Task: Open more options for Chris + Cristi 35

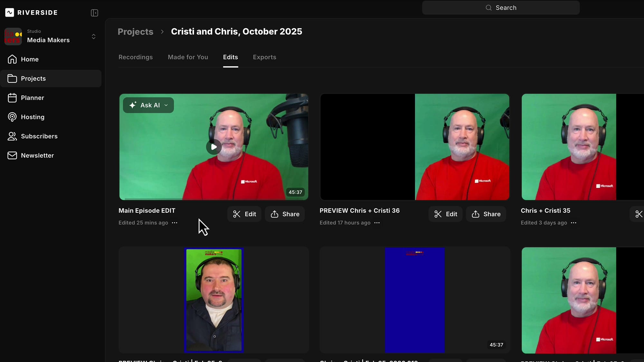Action: (x=574, y=223)
